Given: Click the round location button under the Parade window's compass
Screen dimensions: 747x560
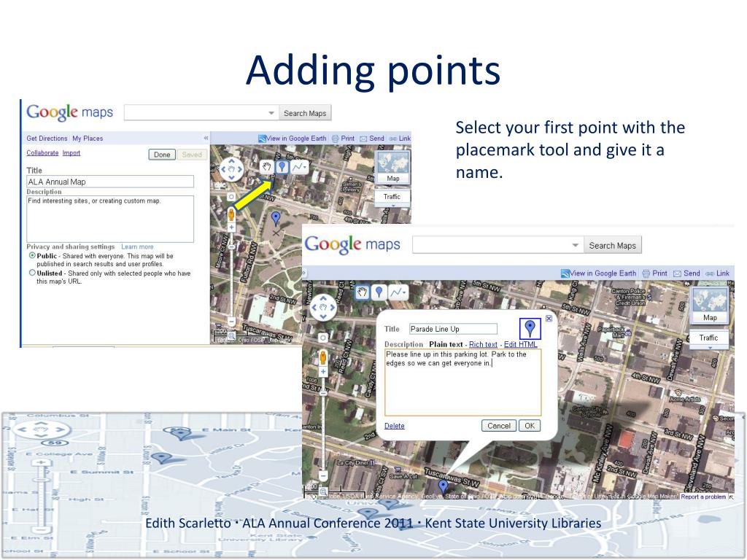Looking at the screenshot, I should [323, 338].
